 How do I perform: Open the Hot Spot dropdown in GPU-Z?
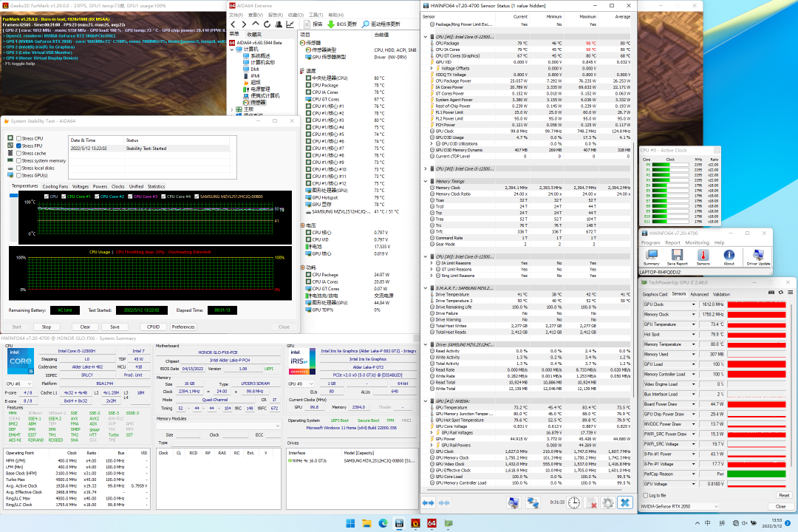[693, 335]
